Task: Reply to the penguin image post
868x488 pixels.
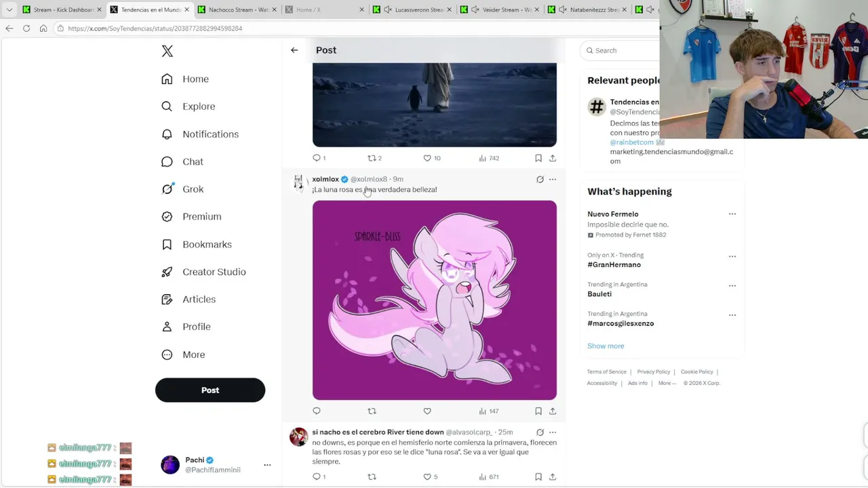Action: click(319, 158)
